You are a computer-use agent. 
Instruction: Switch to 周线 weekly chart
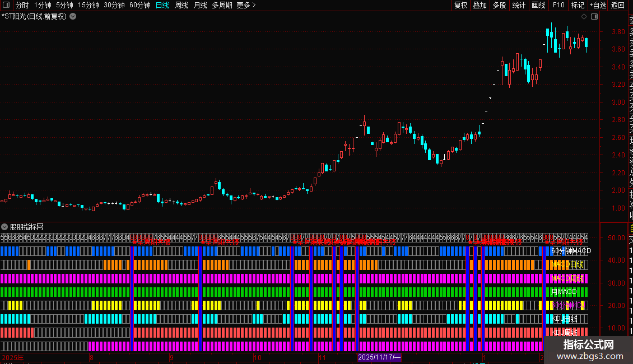click(x=181, y=5)
